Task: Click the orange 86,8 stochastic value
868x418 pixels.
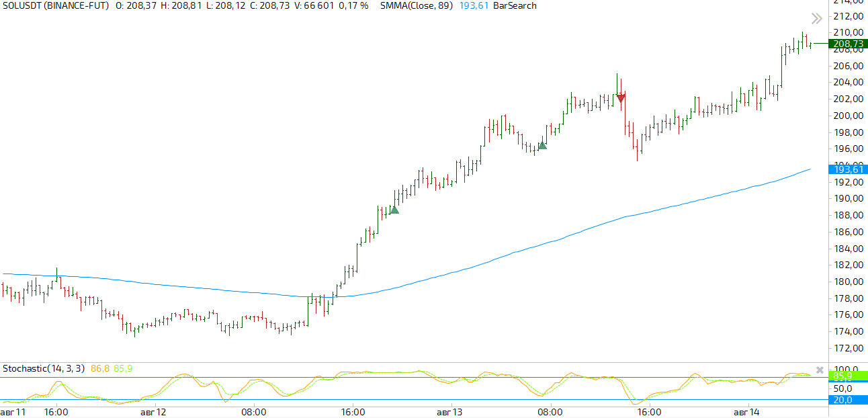Action: pyautogui.click(x=100, y=368)
